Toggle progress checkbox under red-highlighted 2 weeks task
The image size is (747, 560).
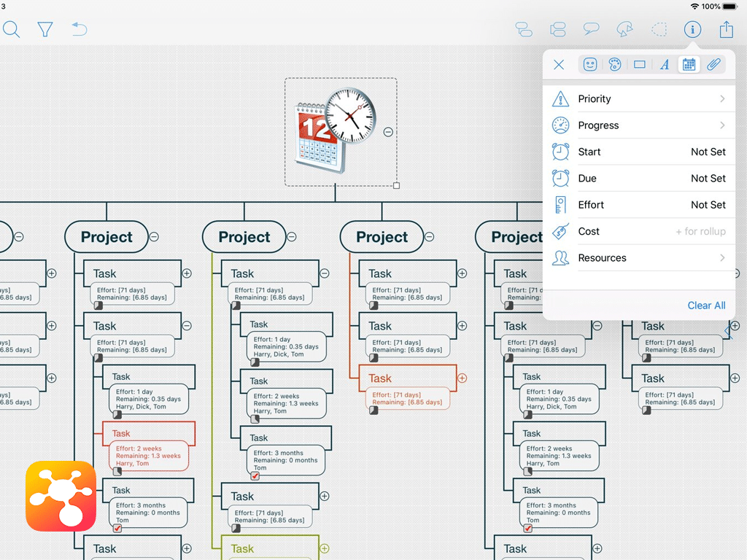[117, 472]
